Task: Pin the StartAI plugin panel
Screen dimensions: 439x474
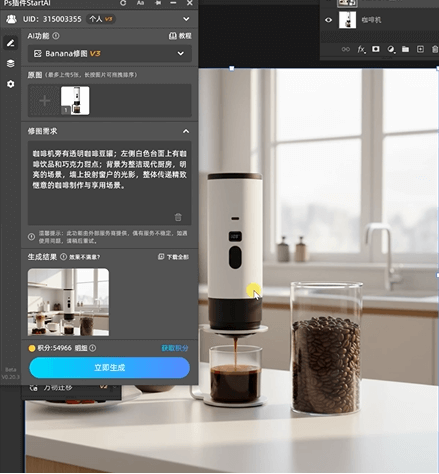Action: click(158, 3)
